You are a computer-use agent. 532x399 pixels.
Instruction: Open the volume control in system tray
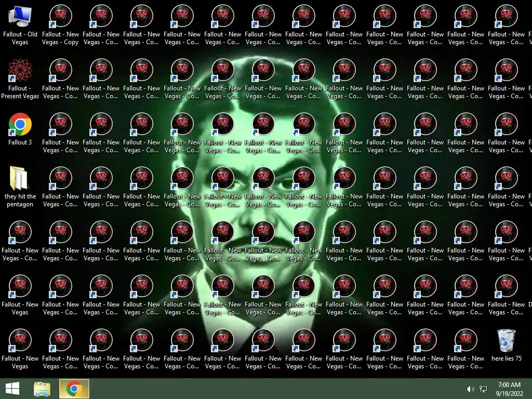click(470, 389)
